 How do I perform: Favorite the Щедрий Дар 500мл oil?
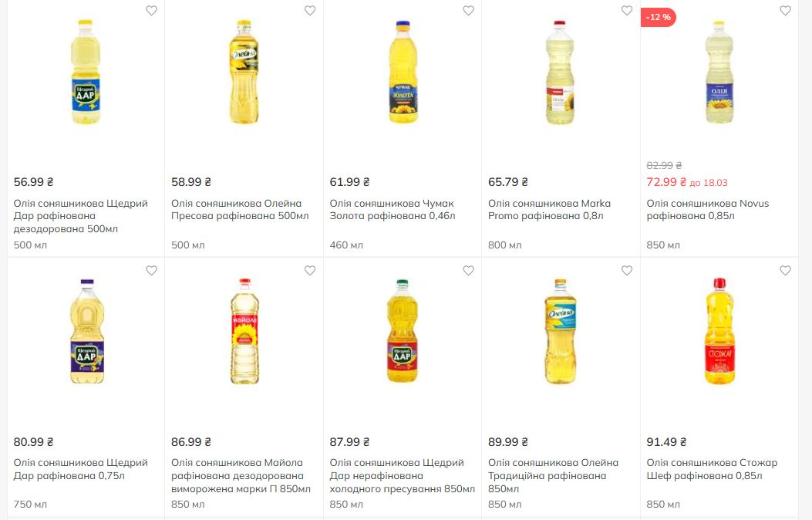tap(152, 11)
